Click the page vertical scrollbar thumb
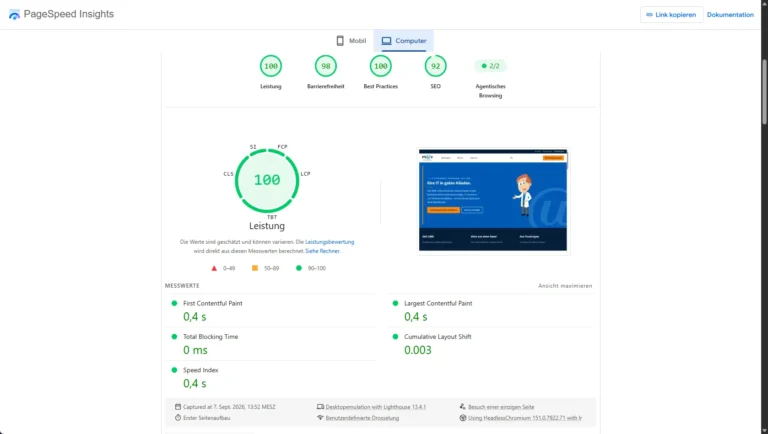 [764, 92]
